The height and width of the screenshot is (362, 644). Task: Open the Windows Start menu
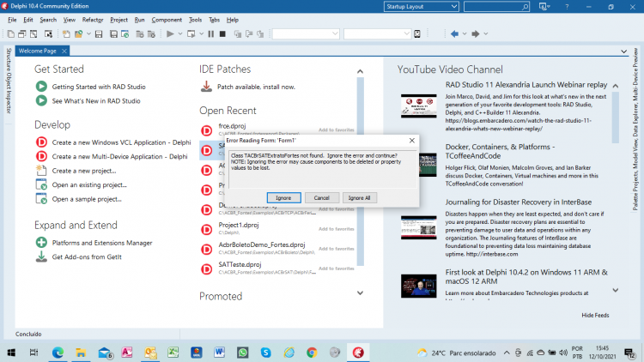11,353
